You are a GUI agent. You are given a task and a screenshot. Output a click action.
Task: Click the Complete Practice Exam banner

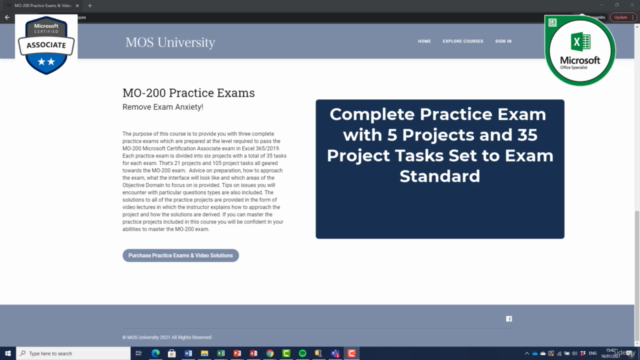pyautogui.click(x=440, y=169)
